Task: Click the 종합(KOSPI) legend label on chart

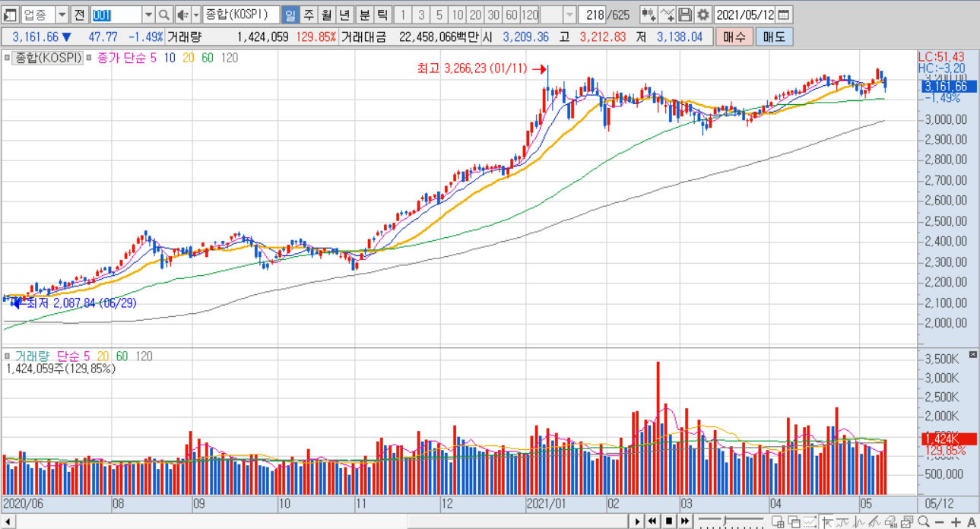Action: pos(49,58)
